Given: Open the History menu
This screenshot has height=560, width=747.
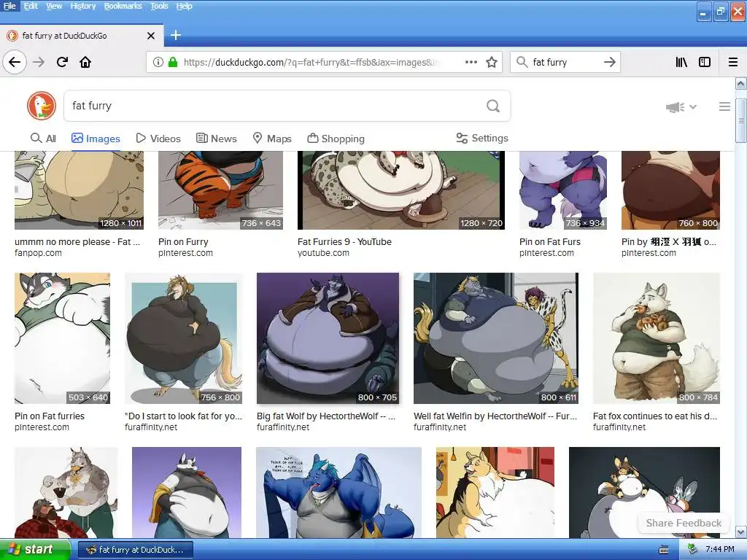Looking at the screenshot, I should click(x=83, y=6).
